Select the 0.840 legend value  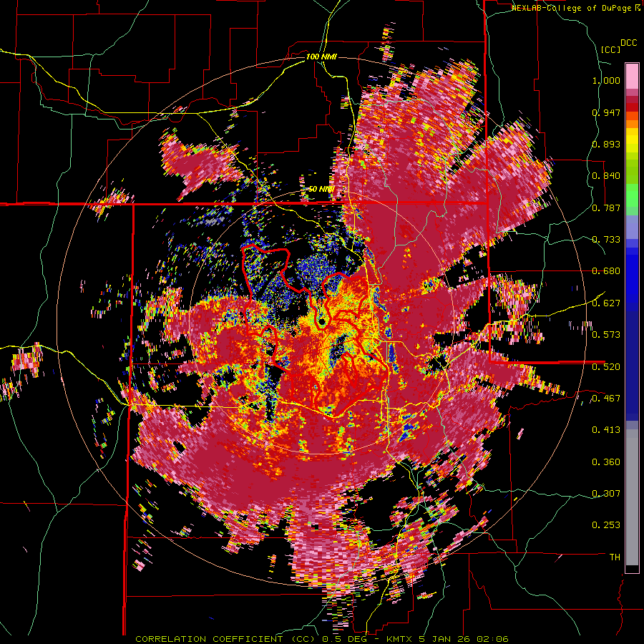pos(606,176)
